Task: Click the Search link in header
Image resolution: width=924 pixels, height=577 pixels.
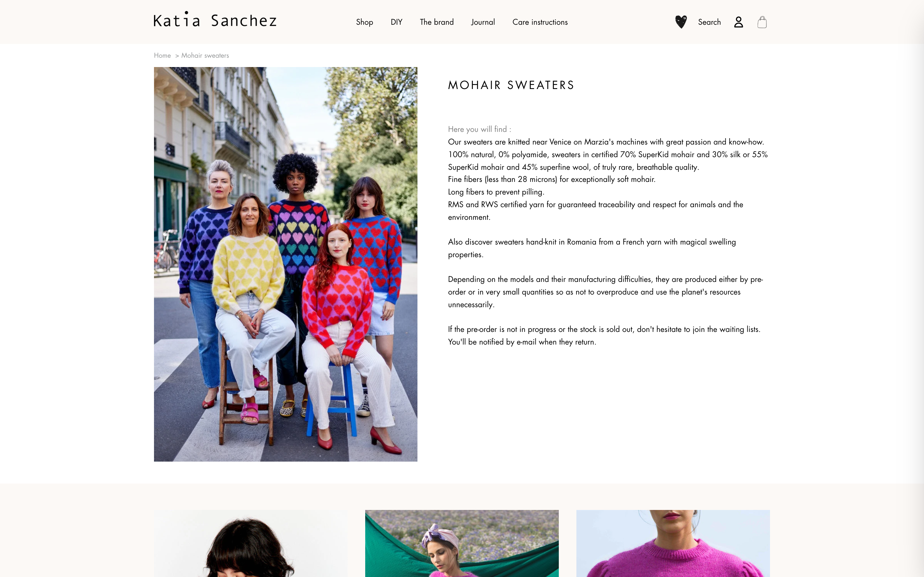Action: (x=709, y=22)
